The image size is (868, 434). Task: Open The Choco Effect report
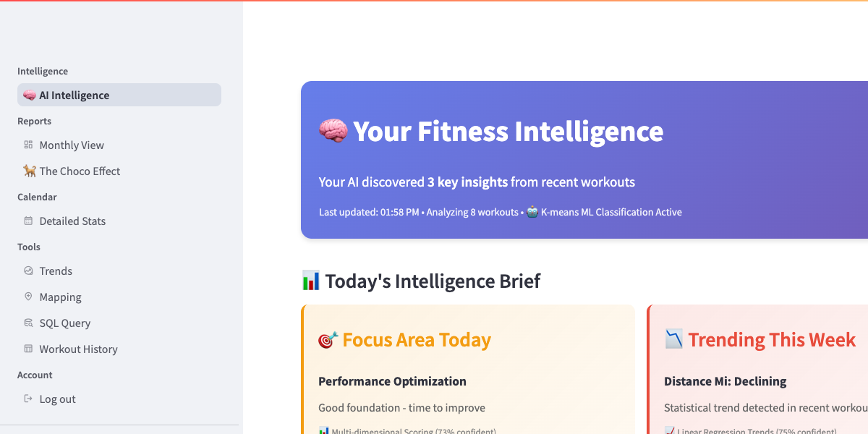[80, 171]
